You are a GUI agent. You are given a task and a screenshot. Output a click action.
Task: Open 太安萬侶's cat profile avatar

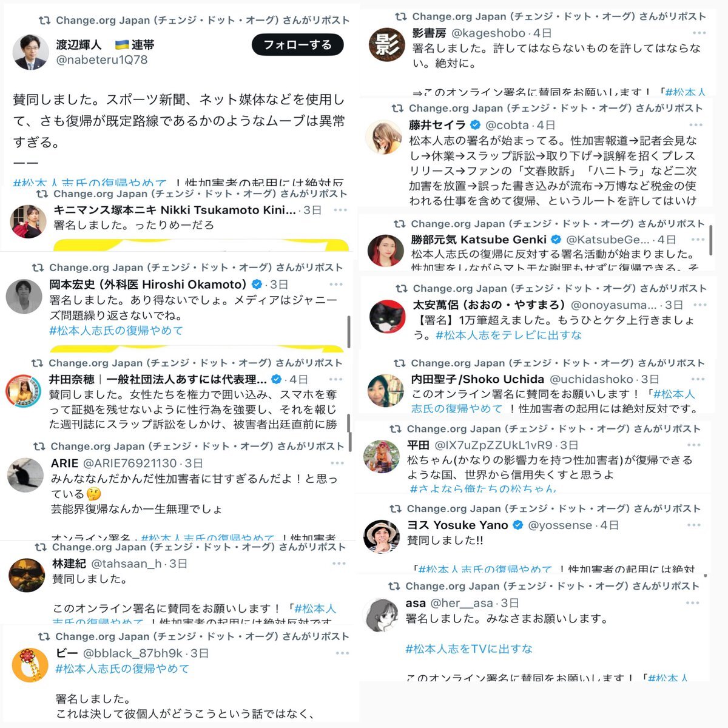[x=387, y=315]
